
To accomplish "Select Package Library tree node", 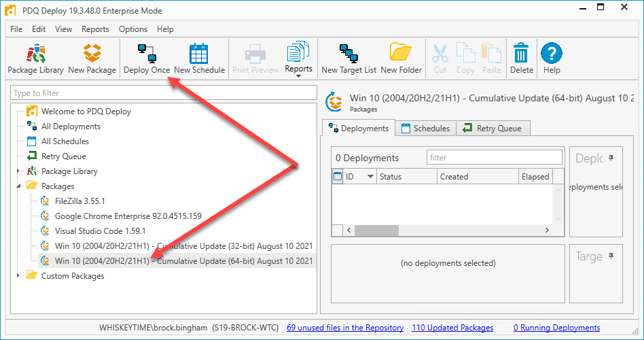I will point(69,171).
